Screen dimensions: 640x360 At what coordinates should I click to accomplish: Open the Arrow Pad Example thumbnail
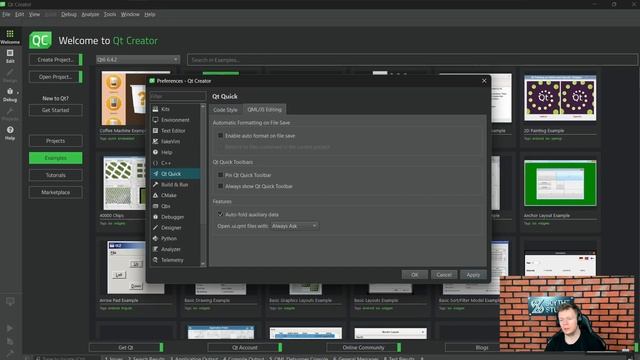pos(126,267)
